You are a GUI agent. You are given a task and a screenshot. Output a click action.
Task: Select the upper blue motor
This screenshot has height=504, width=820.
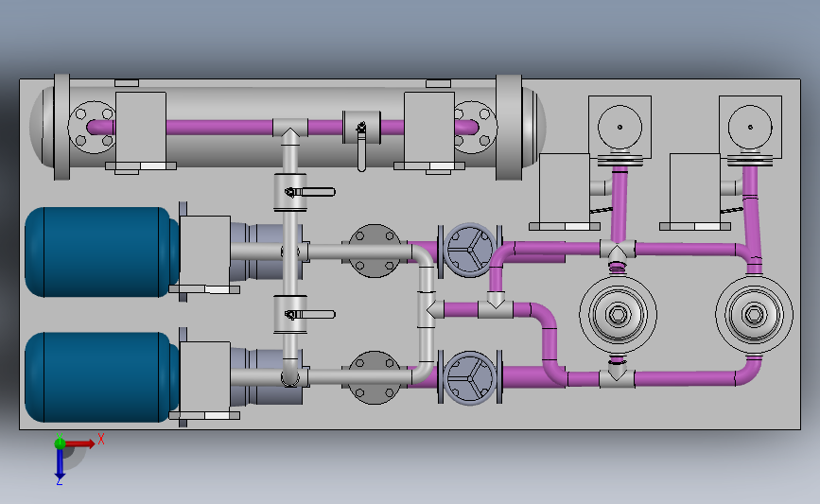(102, 252)
